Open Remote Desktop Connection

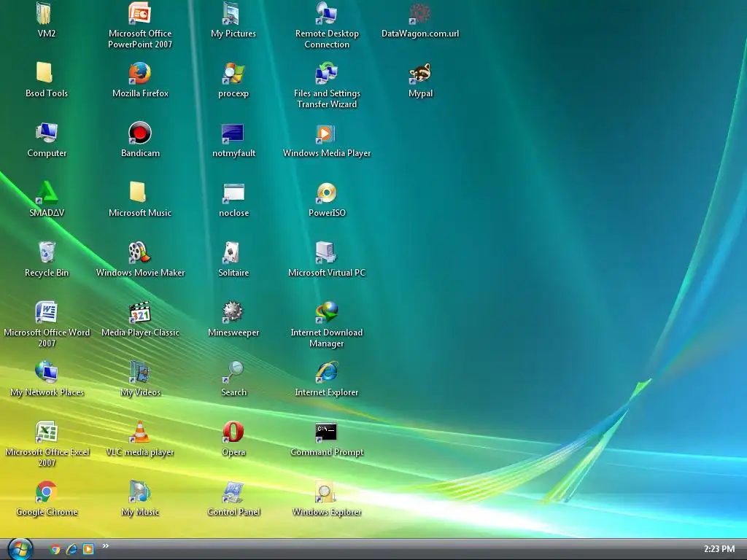326,13
